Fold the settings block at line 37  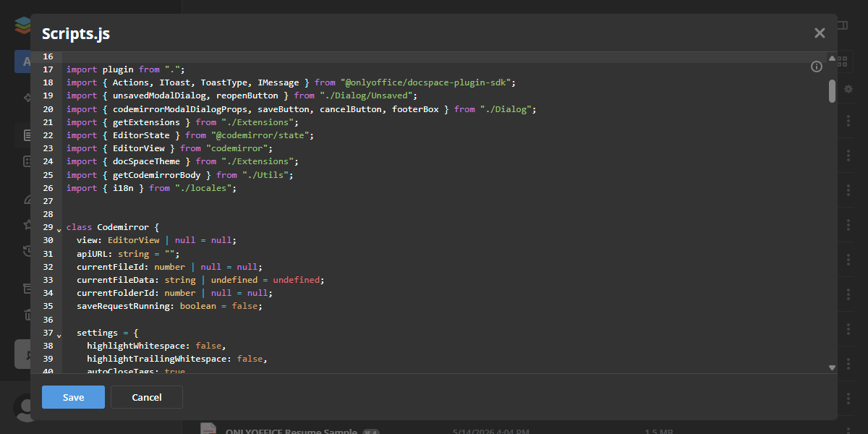pos(59,335)
